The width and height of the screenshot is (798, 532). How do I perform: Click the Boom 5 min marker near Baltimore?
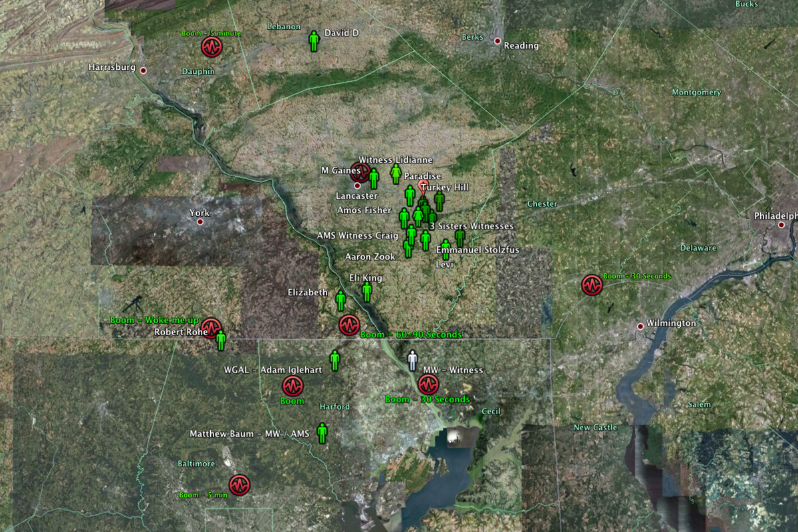click(239, 485)
